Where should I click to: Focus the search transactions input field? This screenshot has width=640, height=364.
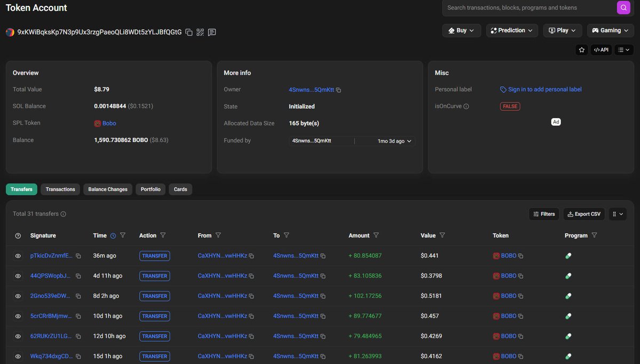click(530, 8)
